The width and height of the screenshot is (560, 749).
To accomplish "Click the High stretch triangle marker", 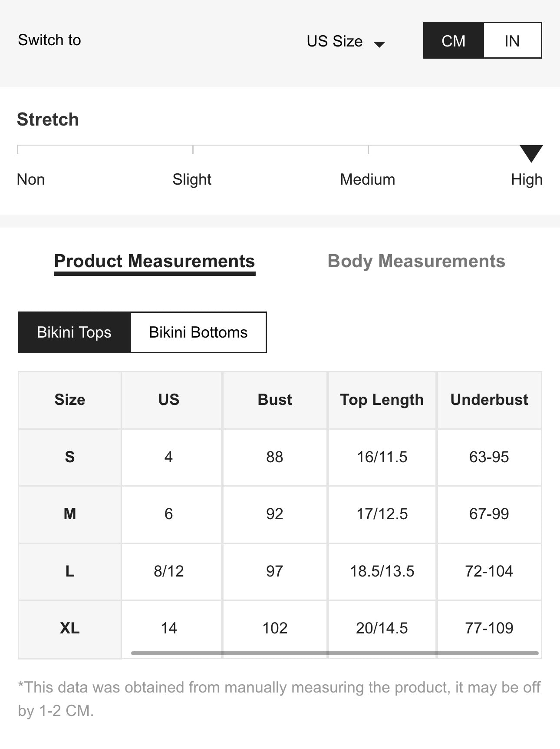I will [531, 153].
